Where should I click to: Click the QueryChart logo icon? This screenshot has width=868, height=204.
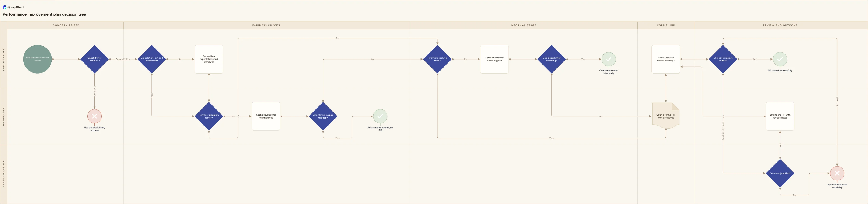[x=4, y=7]
